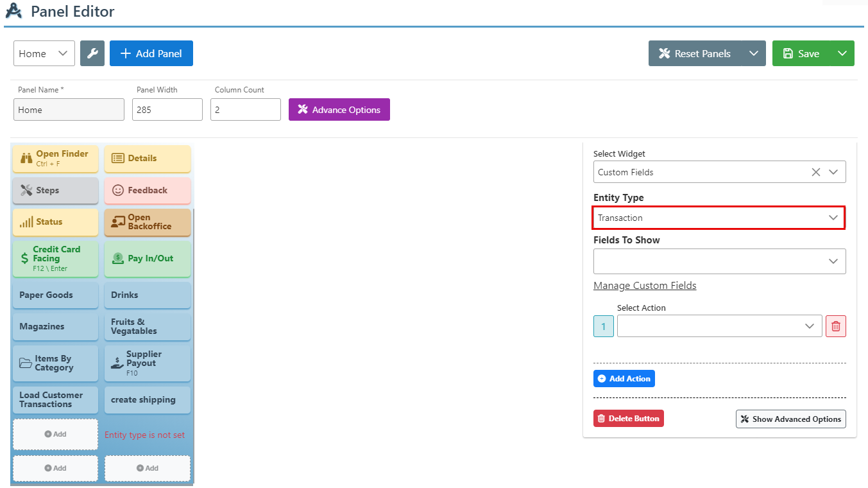Expand the Save button arrow options
Screen dimensions: 868x488
pos(842,53)
